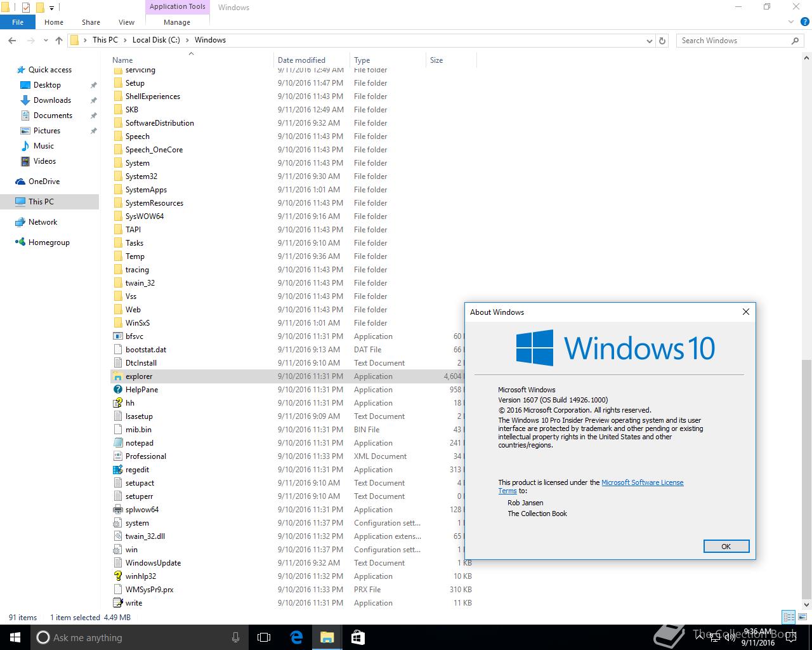
Task: Click the system configuration settings icon
Action: click(117, 523)
